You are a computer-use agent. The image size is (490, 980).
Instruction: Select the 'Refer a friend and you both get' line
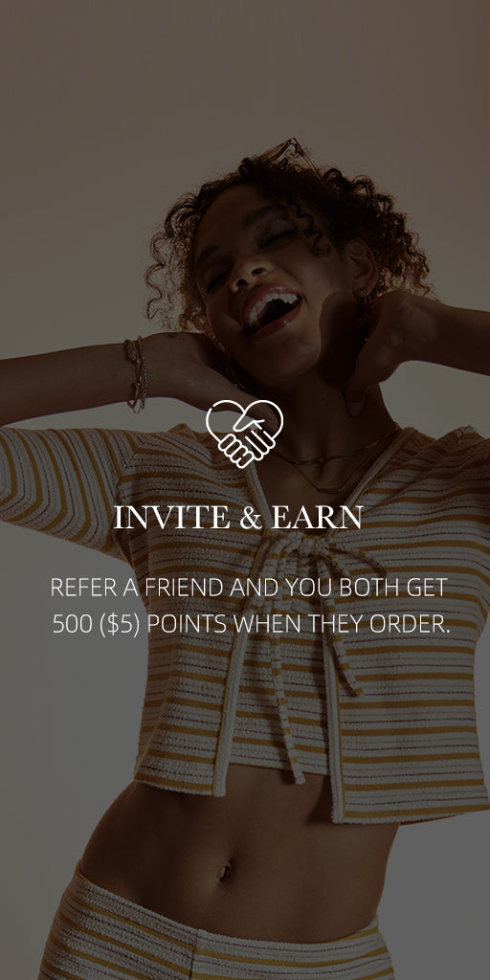click(249, 588)
